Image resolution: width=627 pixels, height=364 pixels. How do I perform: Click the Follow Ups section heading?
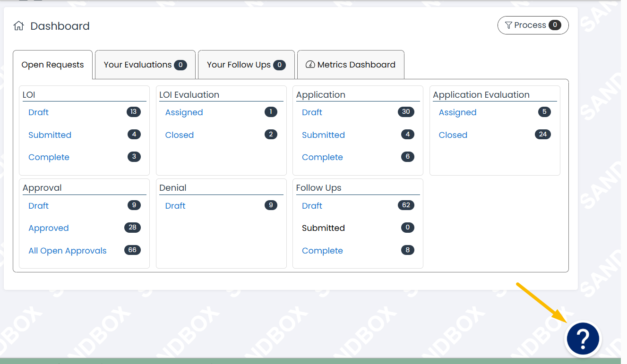pos(318,188)
